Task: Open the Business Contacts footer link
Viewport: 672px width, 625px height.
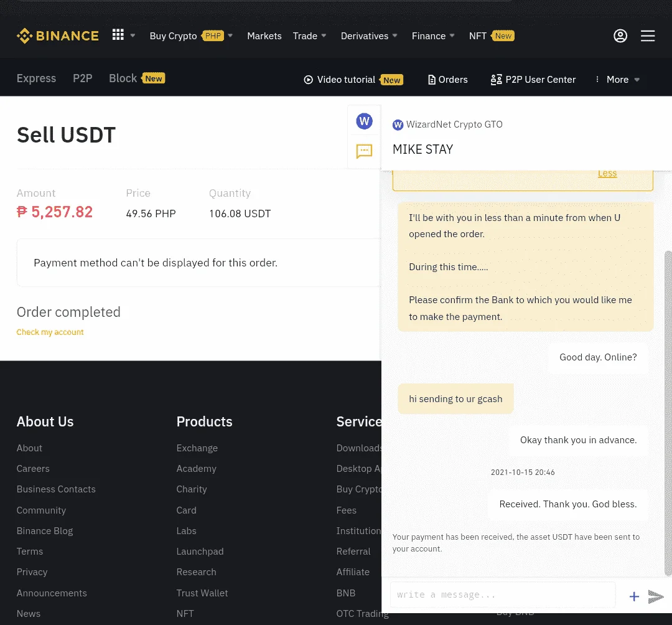Action: pos(56,489)
